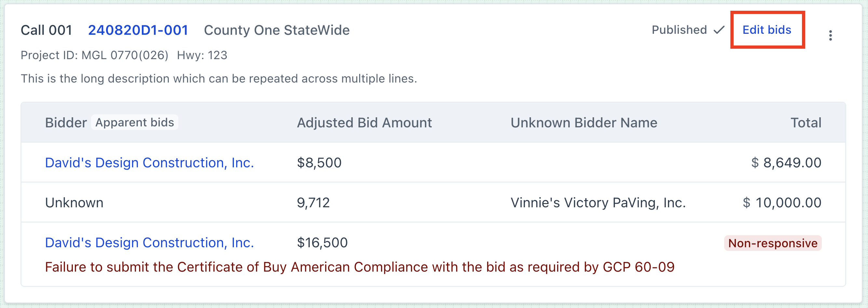Click the Unknown Bidder Name column header
868x308 pixels.
(584, 123)
